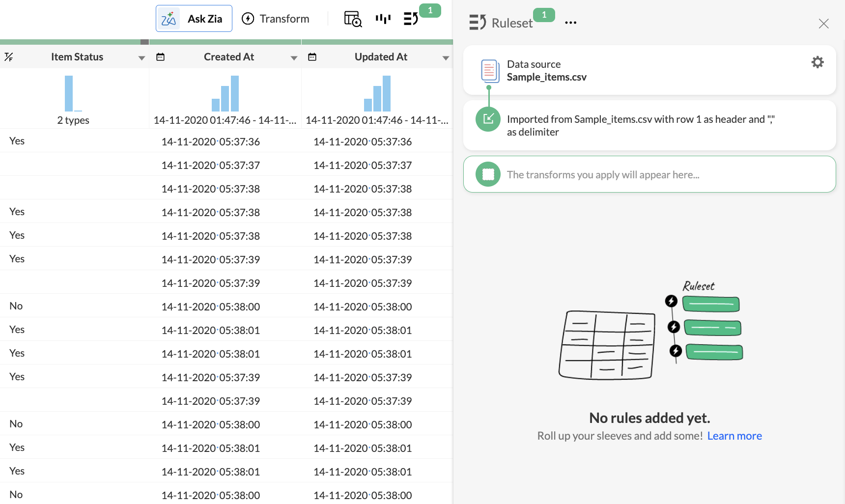Select the Created At column header
The height and width of the screenshot is (504, 845).
click(229, 57)
